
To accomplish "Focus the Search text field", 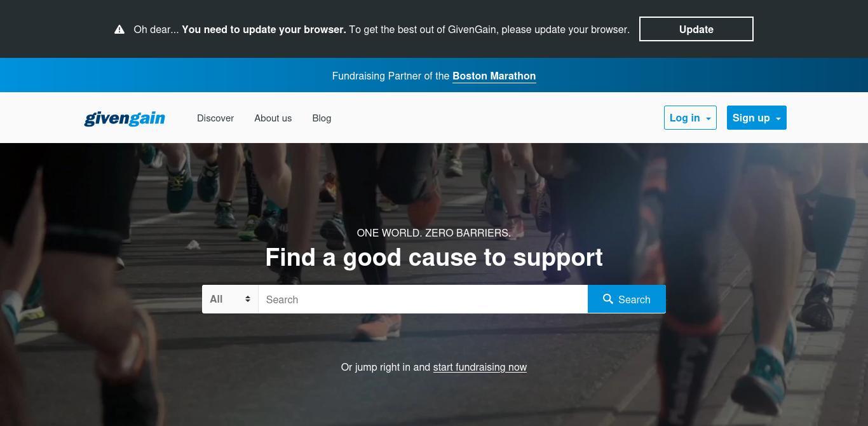I will click(x=423, y=299).
